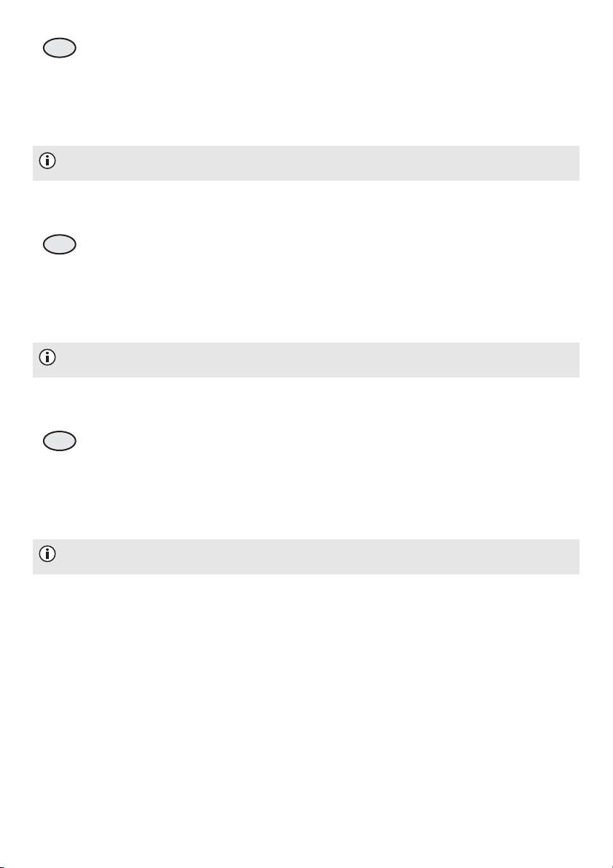The image size is (613, 868).
Task: Tap the oval key above the third note bar
Action: (x=59, y=441)
